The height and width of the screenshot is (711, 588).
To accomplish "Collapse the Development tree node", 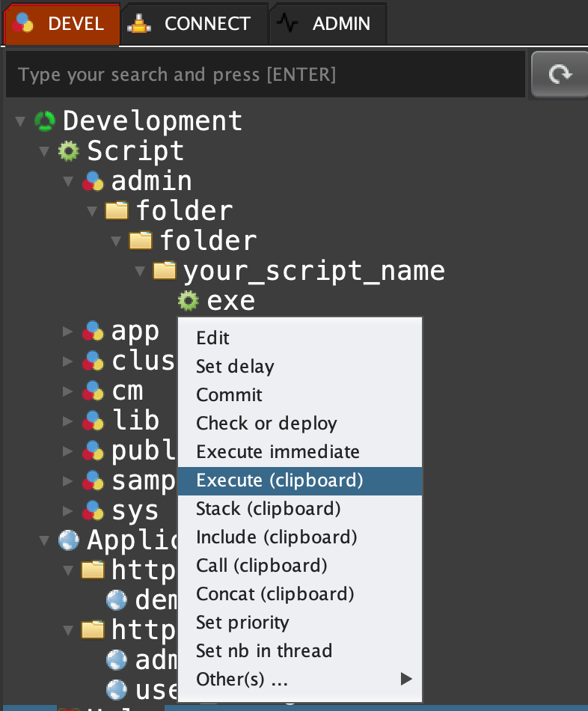I will pyautogui.click(x=20, y=120).
